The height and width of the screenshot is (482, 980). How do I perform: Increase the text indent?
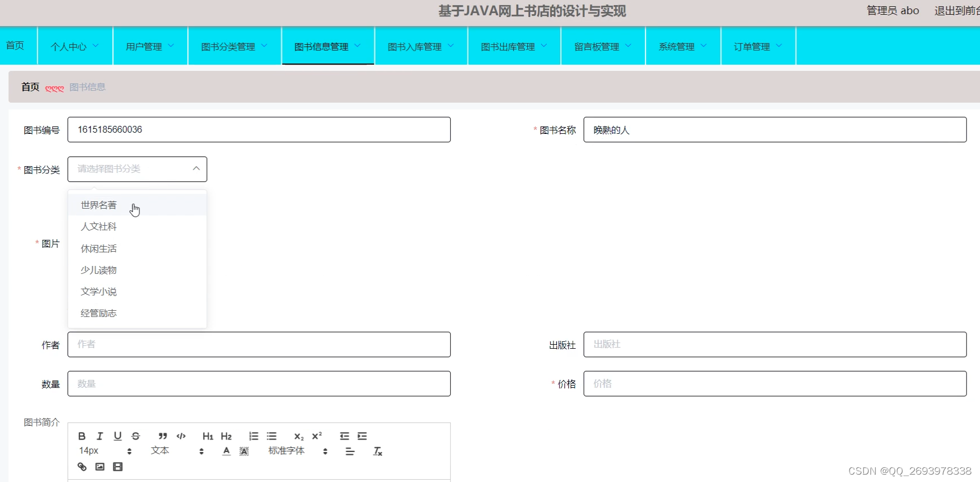pyautogui.click(x=362, y=436)
